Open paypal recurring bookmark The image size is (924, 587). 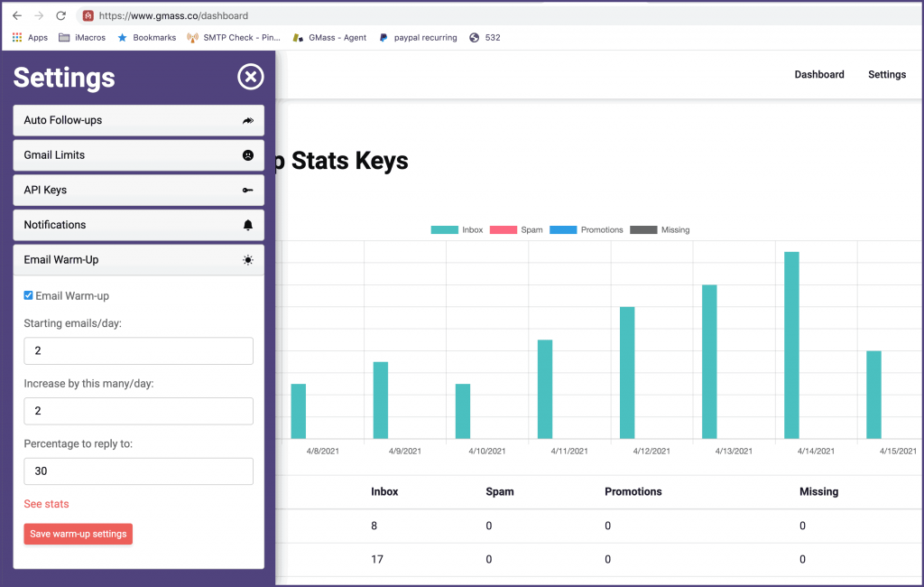click(x=418, y=38)
